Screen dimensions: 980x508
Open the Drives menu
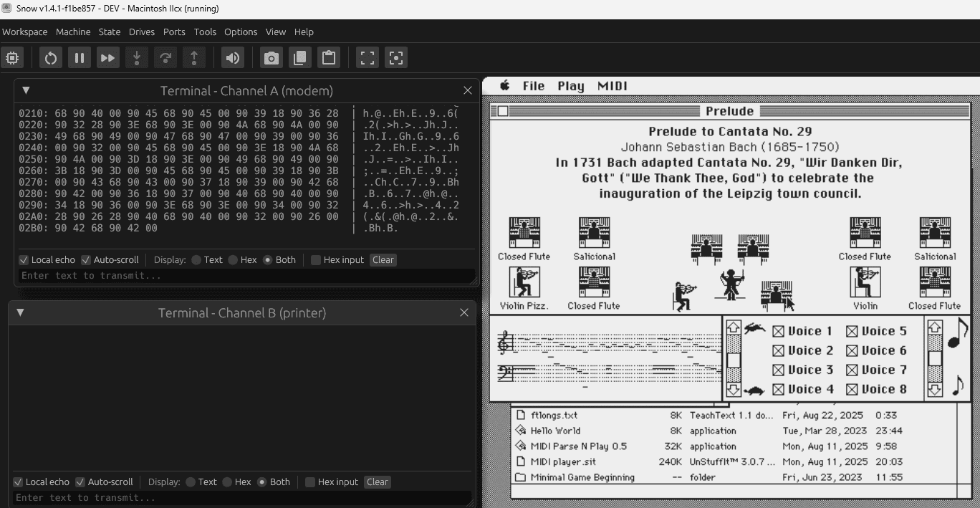click(142, 32)
